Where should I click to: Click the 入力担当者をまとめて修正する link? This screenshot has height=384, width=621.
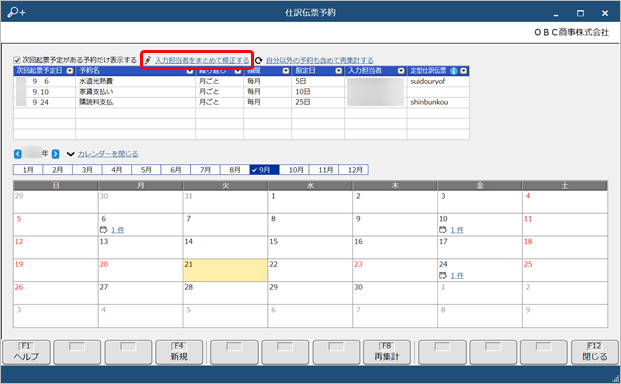[202, 60]
